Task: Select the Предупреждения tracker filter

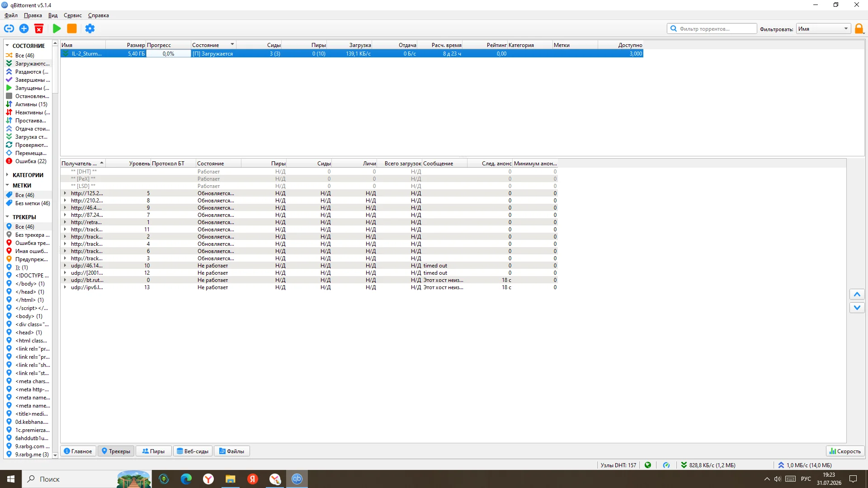Action: click(28, 259)
